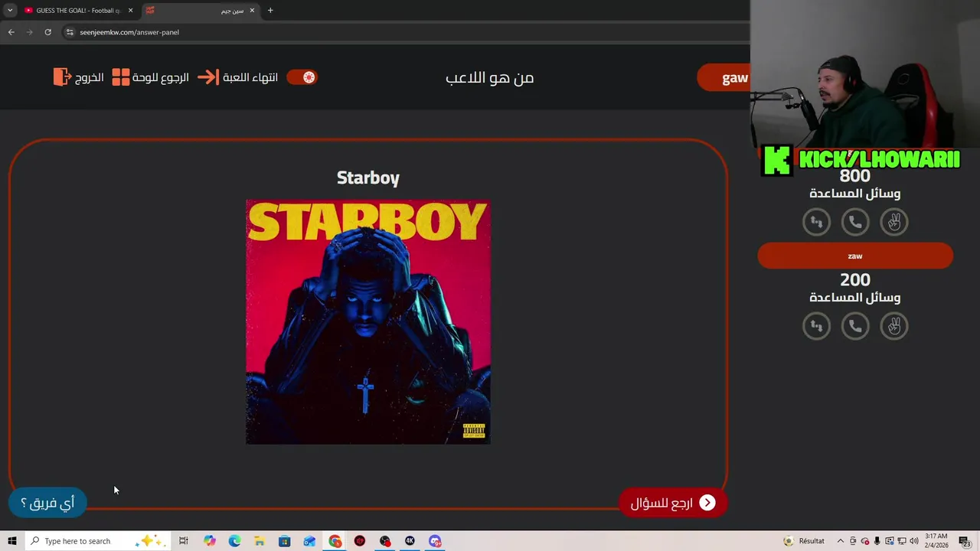
Task: Go back with the browser back arrow
Action: point(11,32)
